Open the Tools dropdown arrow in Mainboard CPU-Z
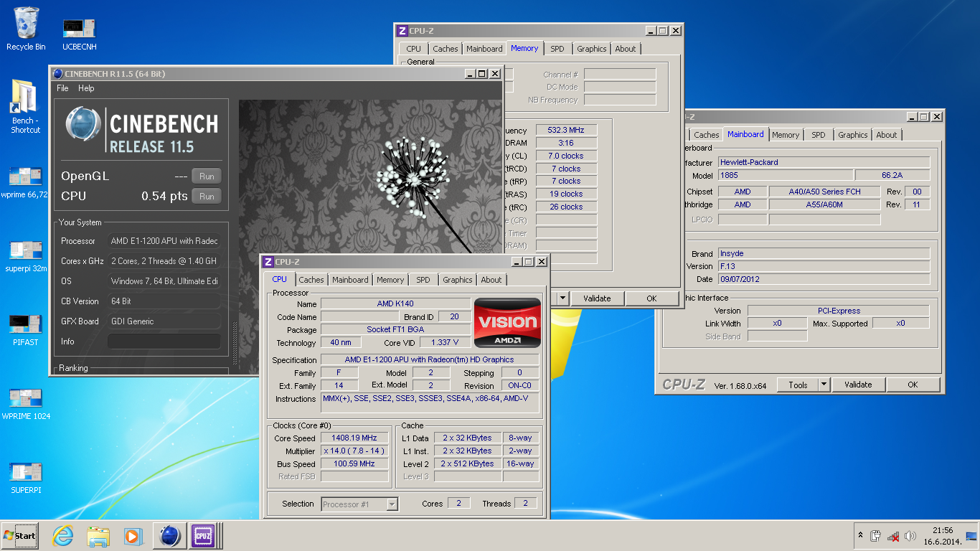The image size is (980, 551). pos(824,385)
